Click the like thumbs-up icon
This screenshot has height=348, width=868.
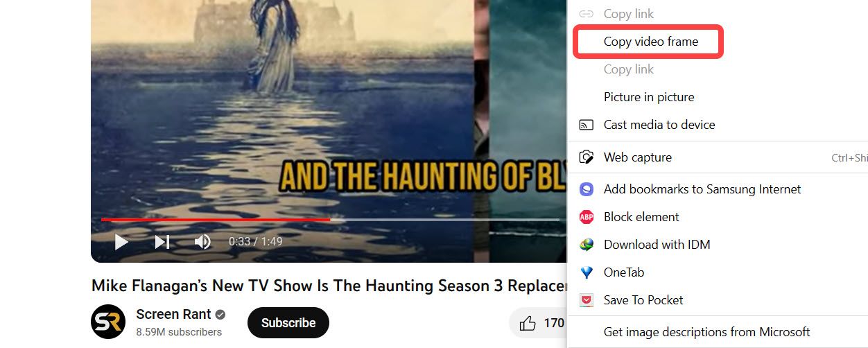[x=528, y=323]
